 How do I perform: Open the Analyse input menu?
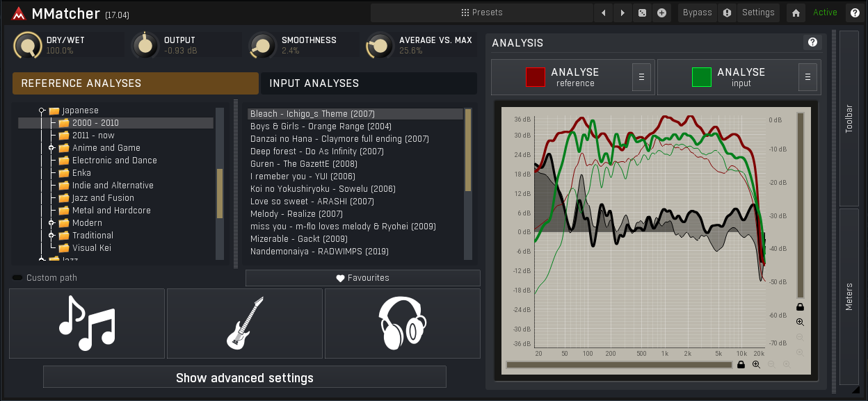pyautogui.click(x=807, y=77)
